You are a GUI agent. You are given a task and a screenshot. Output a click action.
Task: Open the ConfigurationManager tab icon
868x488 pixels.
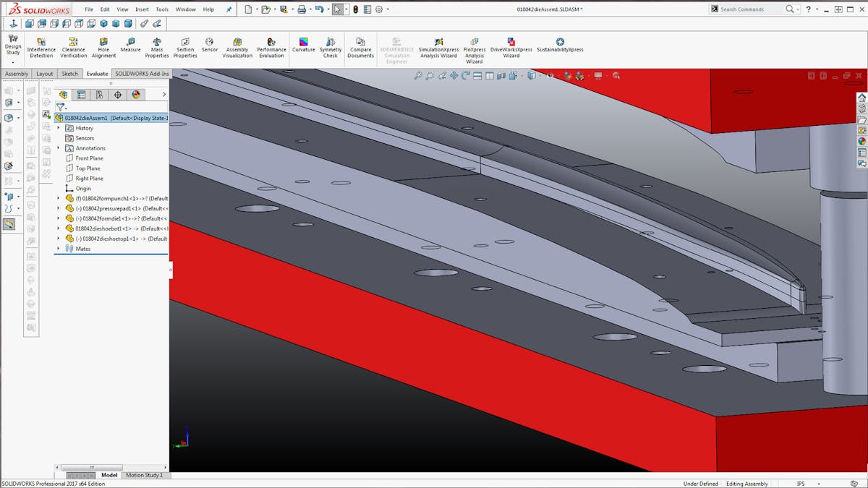point(100,95)
